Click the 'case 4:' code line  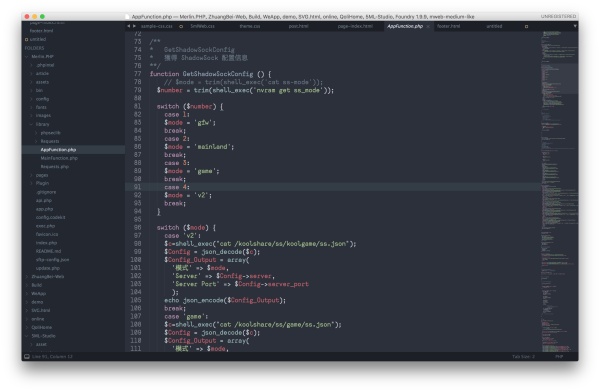[177, 187]
